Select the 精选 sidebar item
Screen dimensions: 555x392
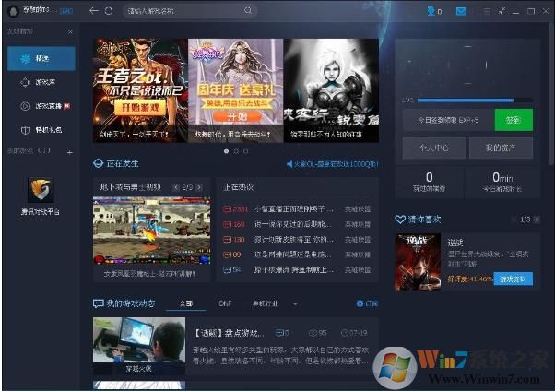41,58
